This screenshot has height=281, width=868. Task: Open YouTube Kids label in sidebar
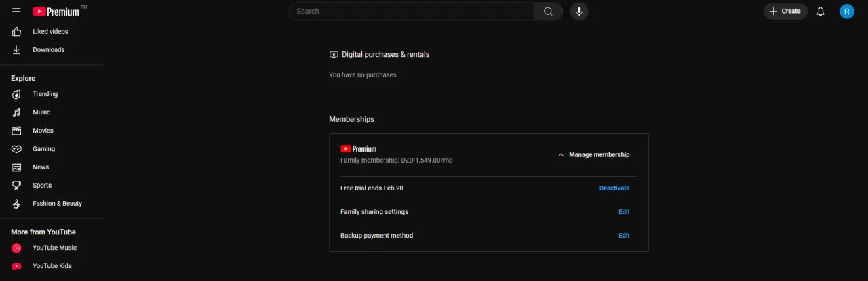(x=52, y=266)
